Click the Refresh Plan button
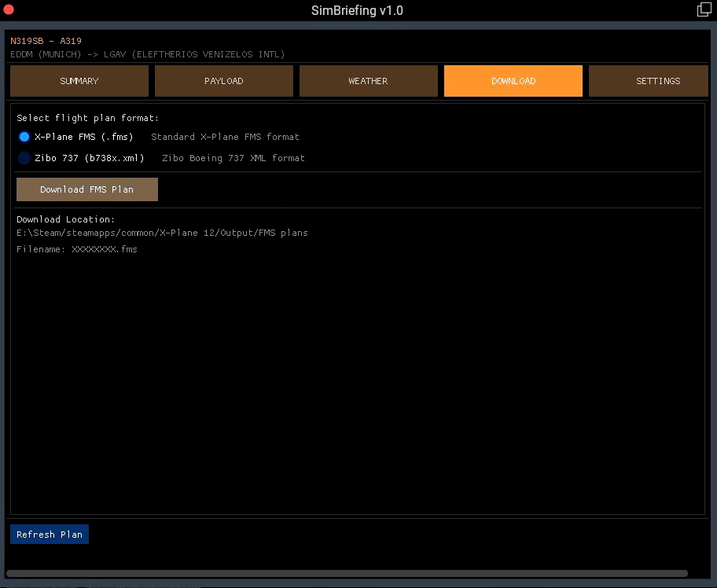The width and height of the screenshot is (717, 588). [49, 534]
